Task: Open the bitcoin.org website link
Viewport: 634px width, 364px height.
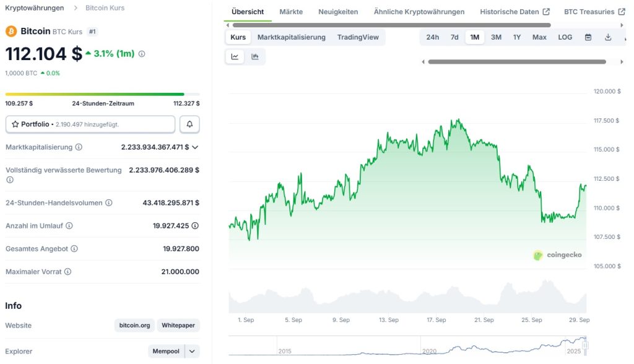Action: tap(134, 325)
